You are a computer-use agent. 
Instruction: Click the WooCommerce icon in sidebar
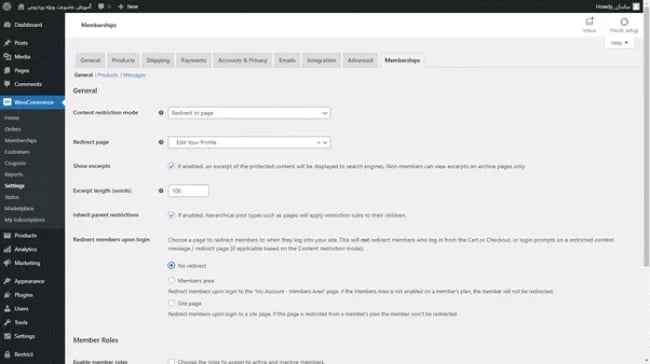click(7, 102)
